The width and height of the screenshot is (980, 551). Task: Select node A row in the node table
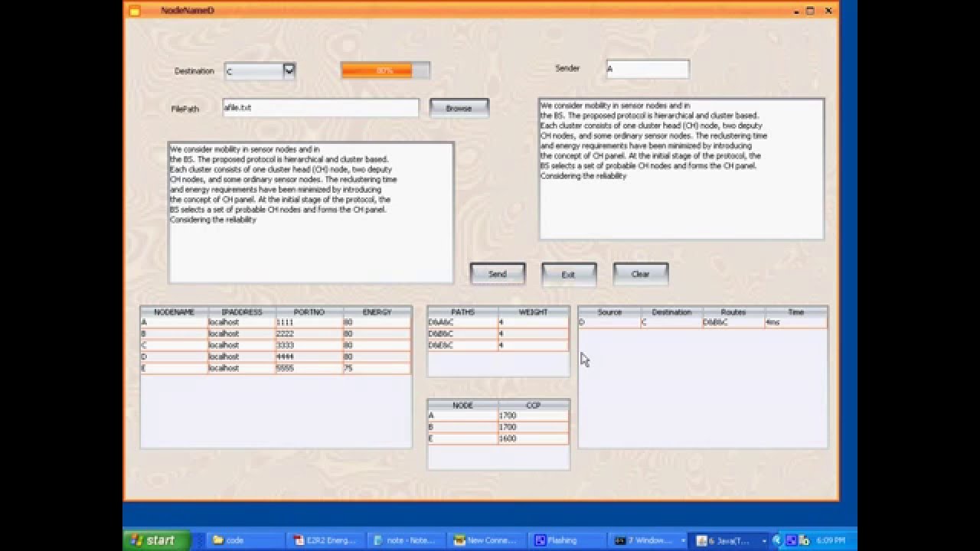tap(276, 322)
